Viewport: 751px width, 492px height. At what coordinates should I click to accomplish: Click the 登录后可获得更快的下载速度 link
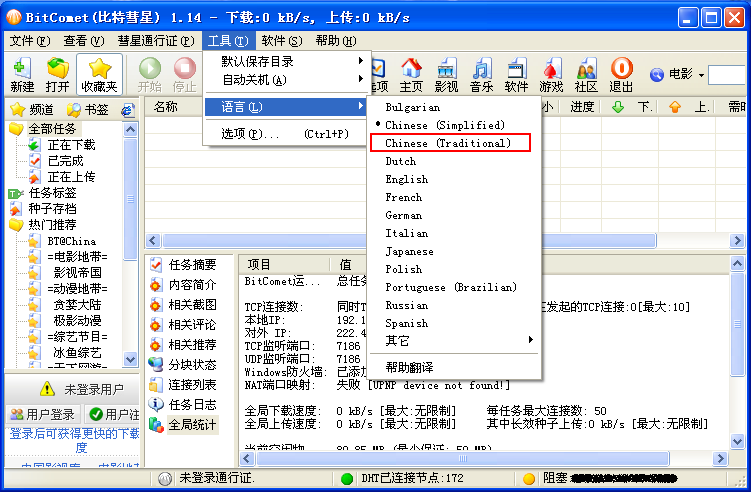click(74, 440)
